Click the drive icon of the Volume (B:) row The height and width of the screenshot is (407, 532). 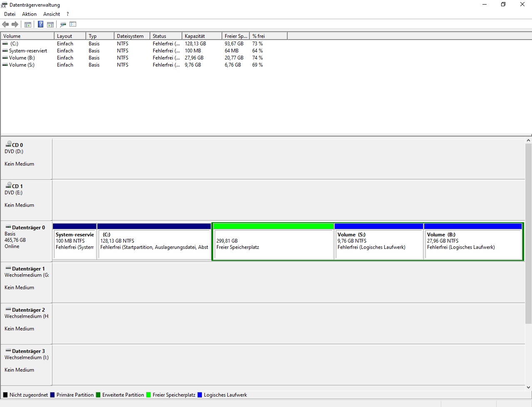[5, 57]
